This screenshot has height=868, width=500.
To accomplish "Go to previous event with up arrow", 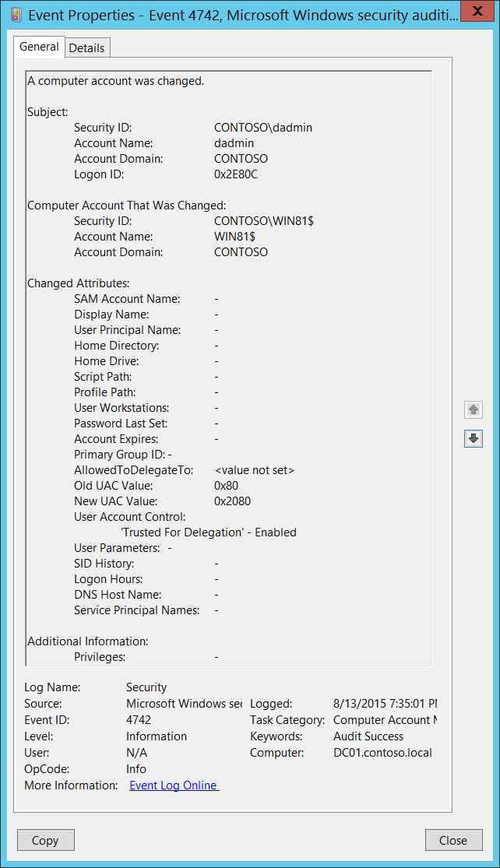I will click(x=473, y=409).
